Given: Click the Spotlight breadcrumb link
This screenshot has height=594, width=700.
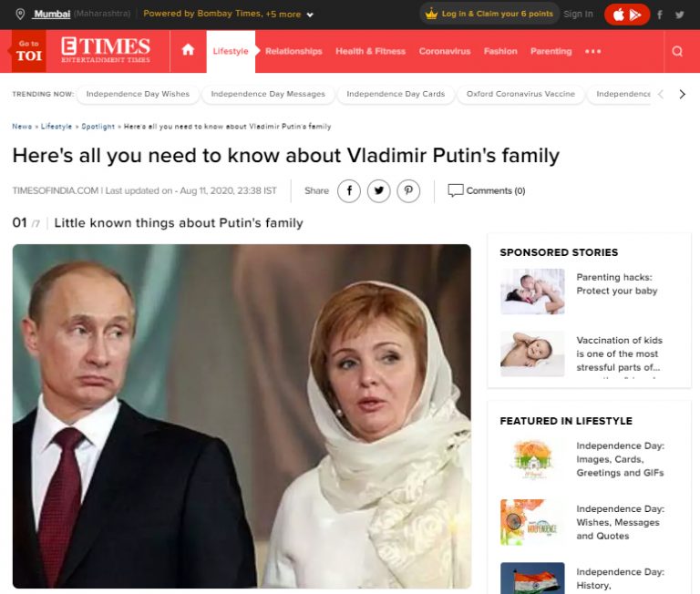Looking at the screenshot, I should point(98,127).
